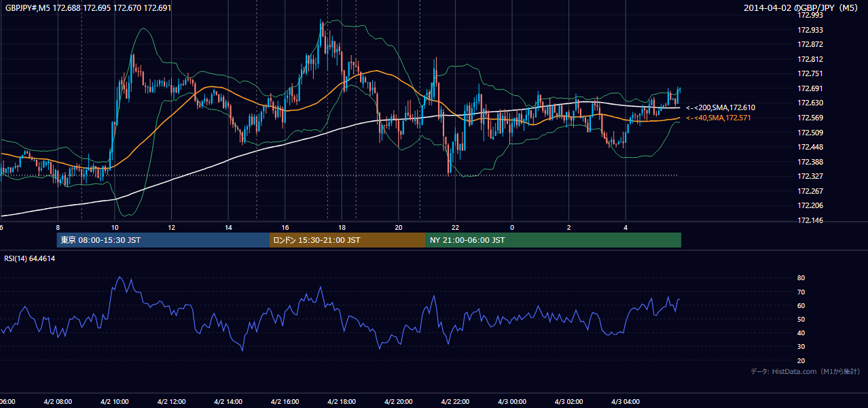Select the NY 21:00-06:00 JST session bar
The height and width of the screenshot is (408, 868).
point(554,240)
